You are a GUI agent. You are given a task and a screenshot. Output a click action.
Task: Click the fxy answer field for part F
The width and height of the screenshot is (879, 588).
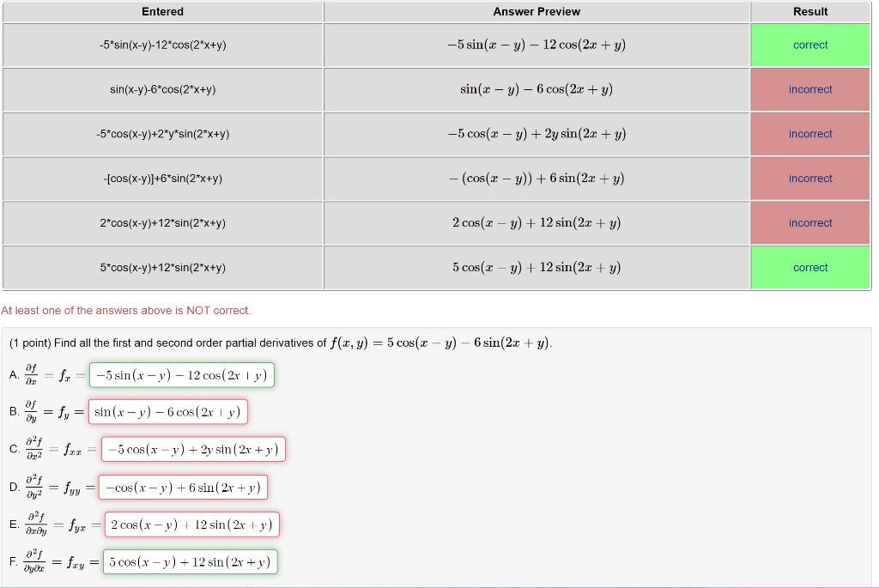coord(190,561)
